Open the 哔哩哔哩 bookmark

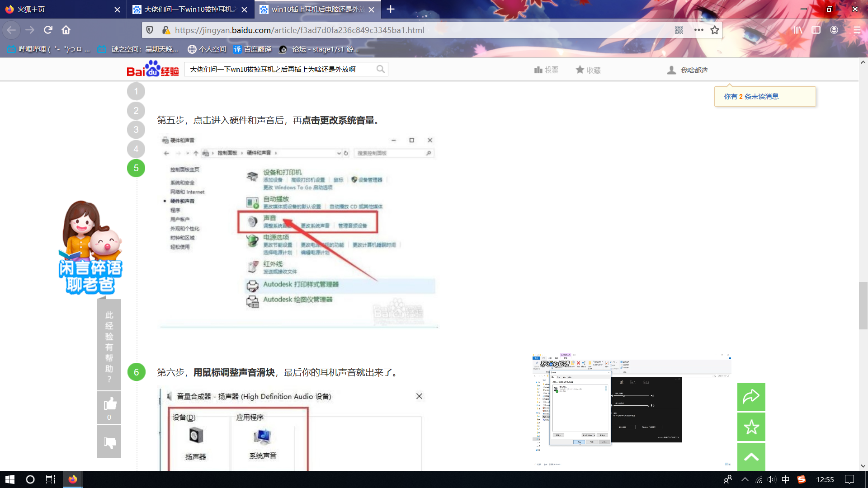[49, 49]
